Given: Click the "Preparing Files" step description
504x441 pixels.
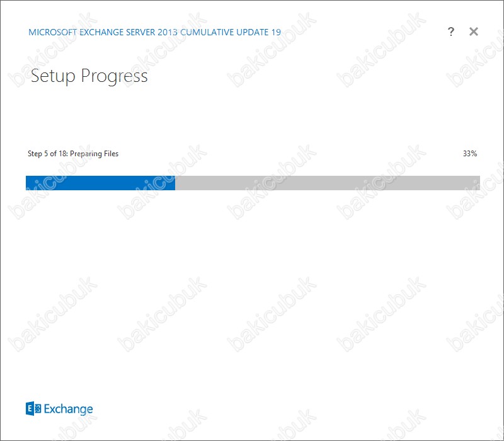Looking at the screenshot, I should [94, 154].
